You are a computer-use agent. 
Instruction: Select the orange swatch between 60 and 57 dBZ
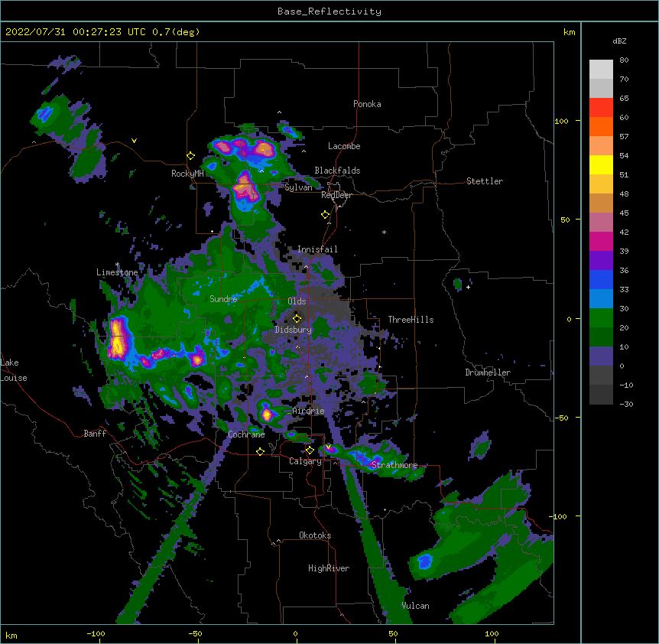click(601, 126)
